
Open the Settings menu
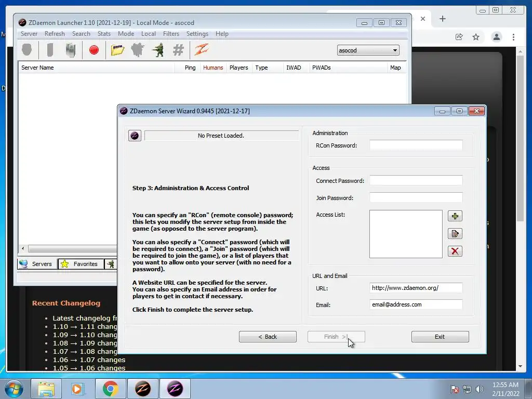pos(197,34)
